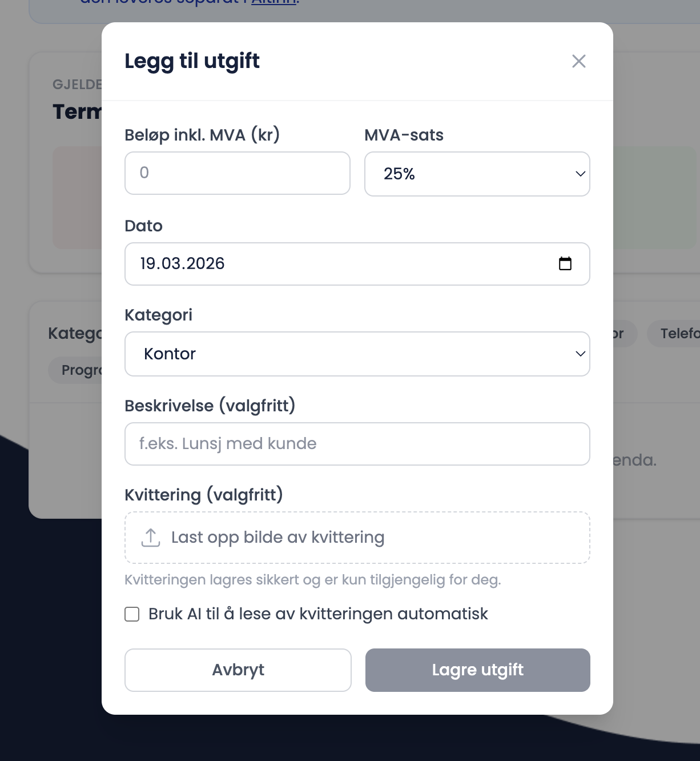
Task: Focus the Beløp inkl. MVA amount field
Action: point(237,173)
